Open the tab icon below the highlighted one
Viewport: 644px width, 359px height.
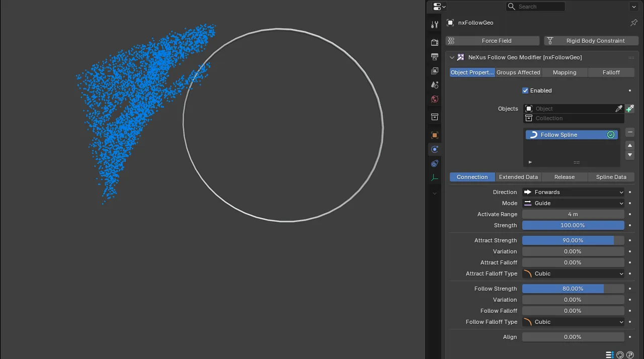point(435,163)
